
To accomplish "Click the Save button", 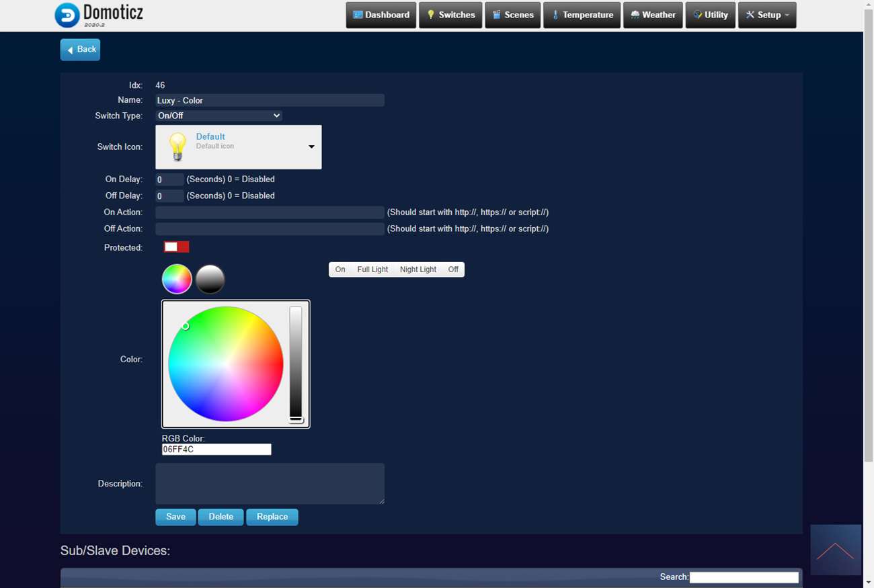I will [x=175, y=517].
